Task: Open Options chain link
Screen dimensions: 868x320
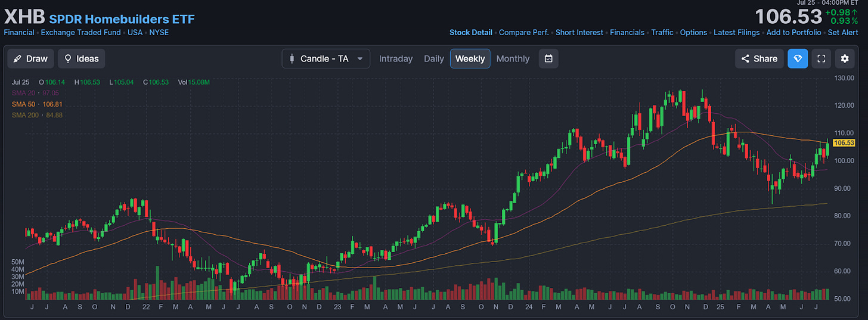Action: (694, 32)
